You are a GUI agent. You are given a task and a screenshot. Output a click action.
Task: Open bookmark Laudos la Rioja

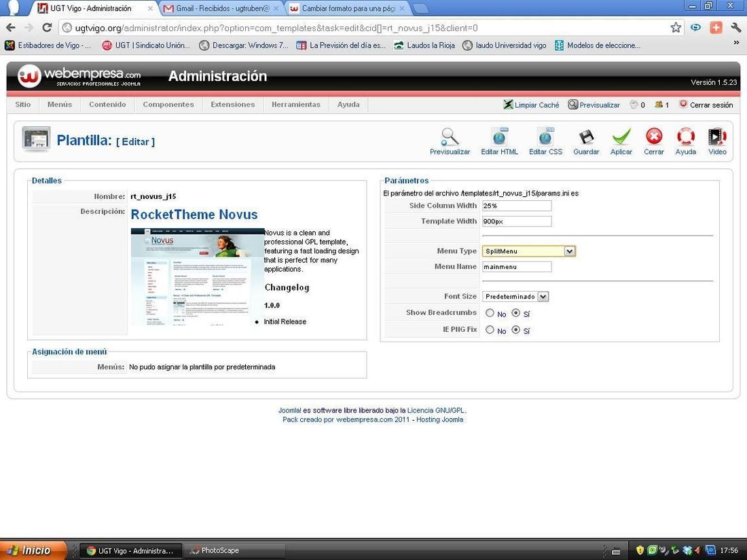(424, 45)
